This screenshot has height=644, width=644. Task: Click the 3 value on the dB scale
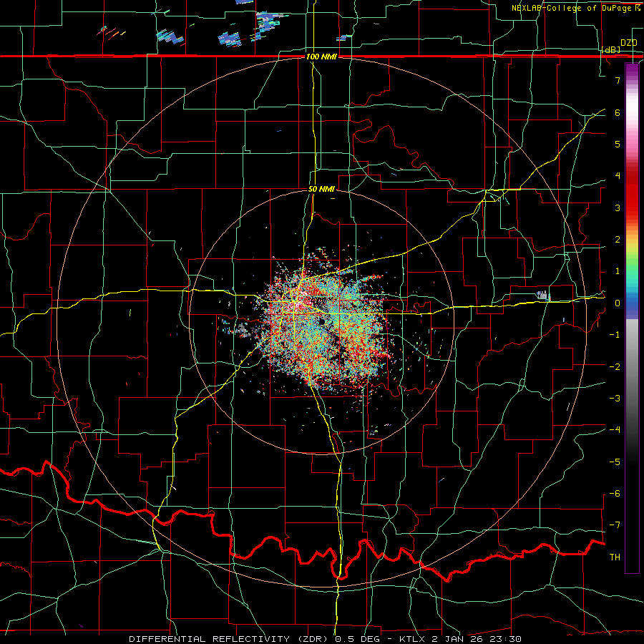(x=618, y=208)
